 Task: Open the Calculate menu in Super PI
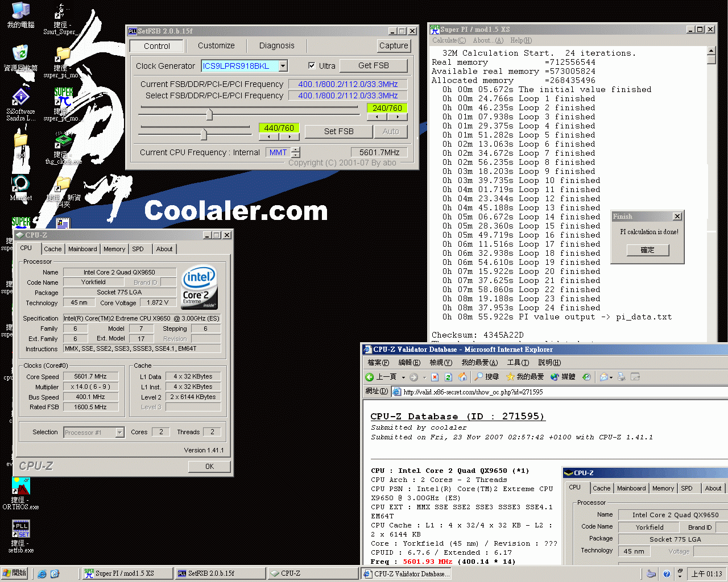(x=449, y=40)
